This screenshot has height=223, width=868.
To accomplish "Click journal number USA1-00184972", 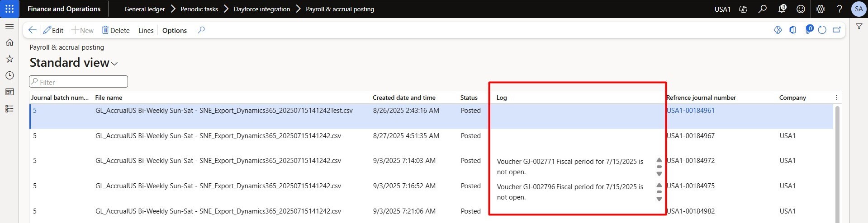I will click(690, 161).
